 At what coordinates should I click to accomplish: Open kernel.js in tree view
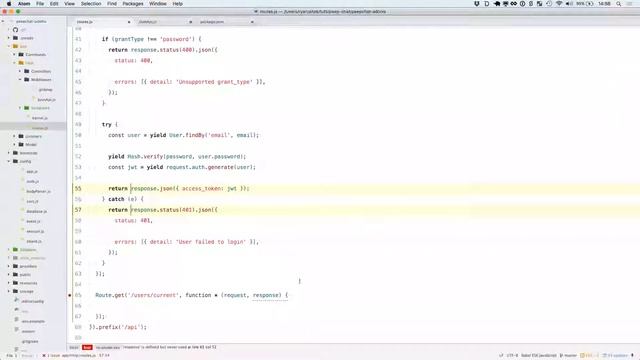coord(40,118)
